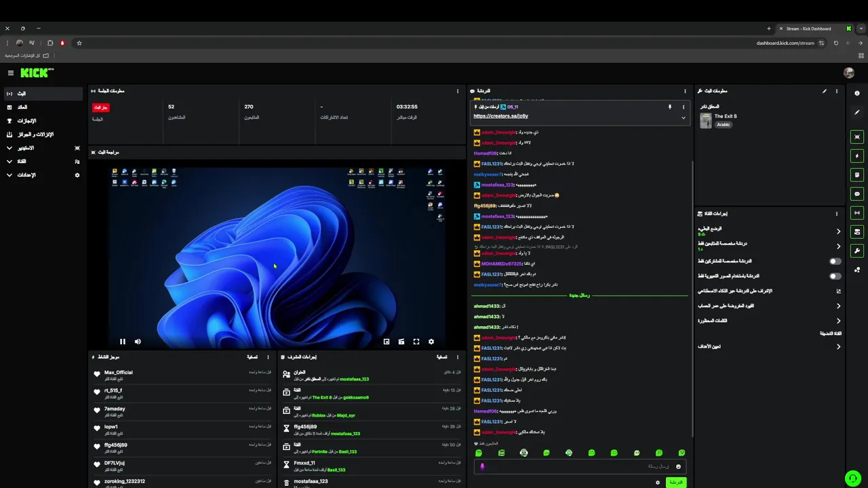Collapse the pinned message with the chevron
This screenshot has width=868, height=488.
pyautogui.click(x=683, y=117)
